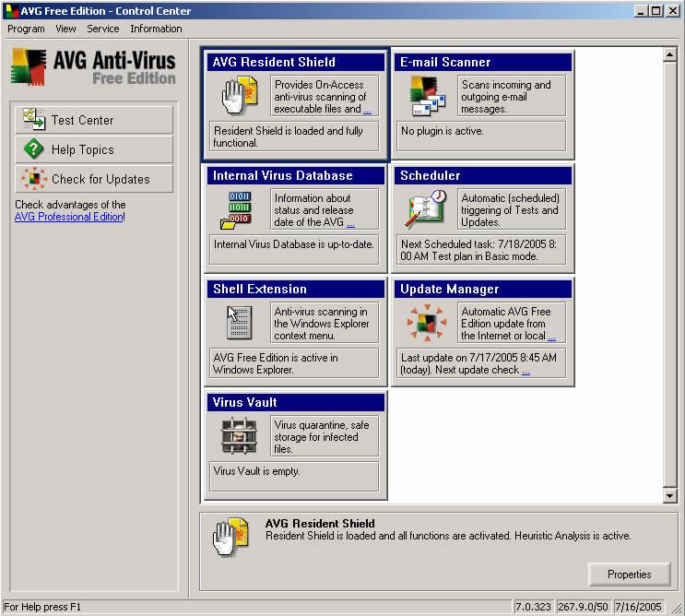This screenshot has height=616, width=685.
Task: Select the Update Manager panel header
Action: point(483,290)
